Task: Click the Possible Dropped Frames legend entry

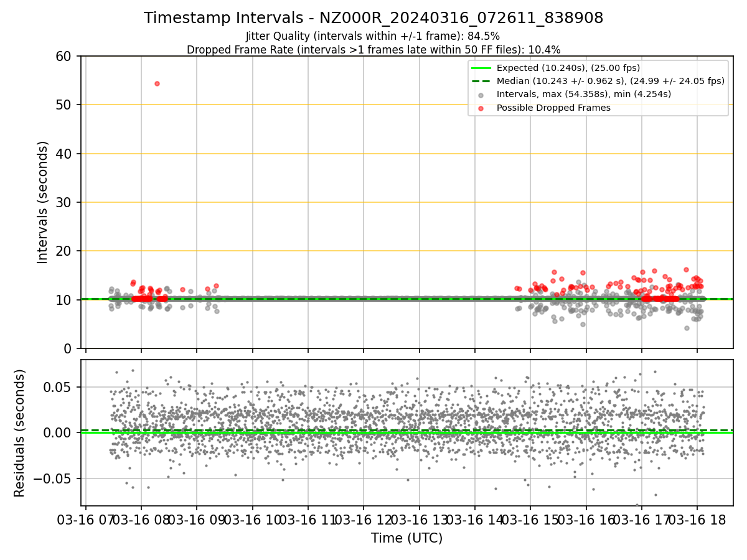Action: pos(543,108)
